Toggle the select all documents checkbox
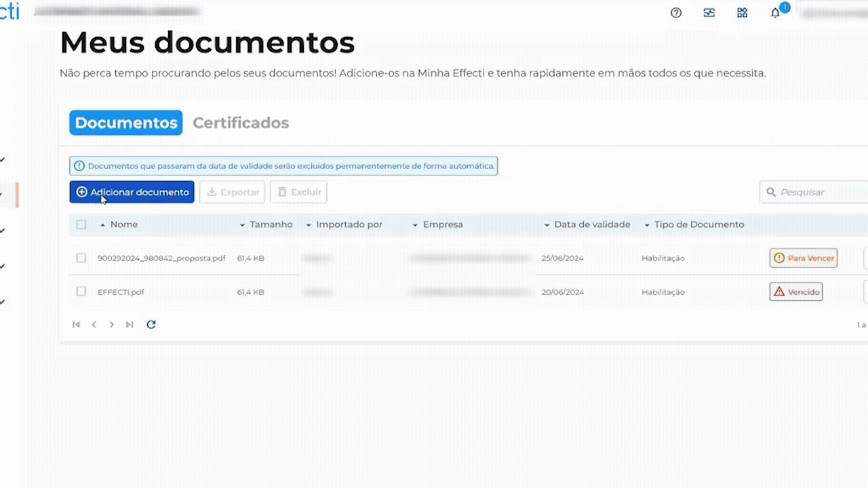This screenshot has width=868, height=488. pos(81,224)
